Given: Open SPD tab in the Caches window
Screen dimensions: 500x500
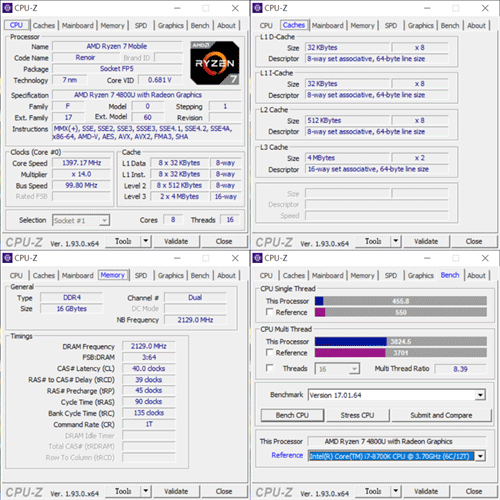Looking at the screenshot, I should click(x=391, y=25).
